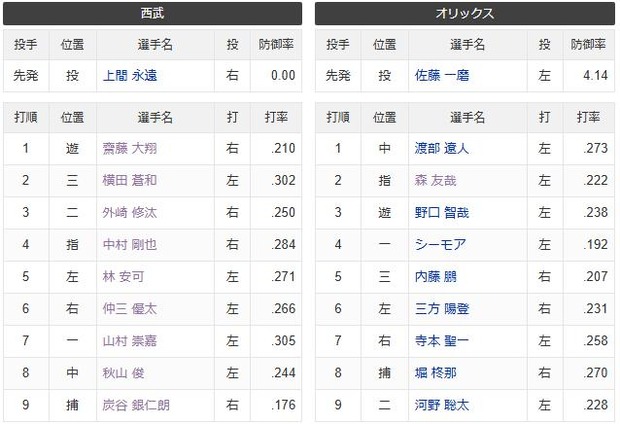Click cleanup hitter 中村 剛也 name
The width and height of the screenshot is (620, 424).
(130, 244)
